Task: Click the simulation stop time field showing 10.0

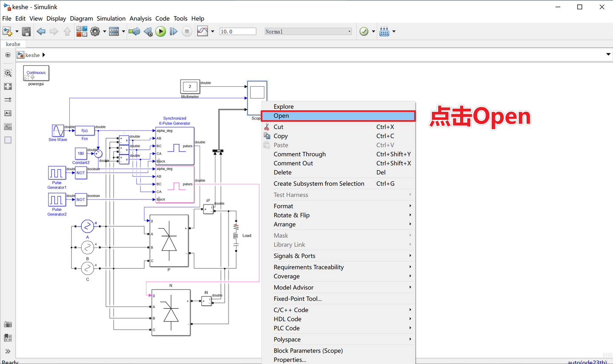Action: (x=238, y=31)
